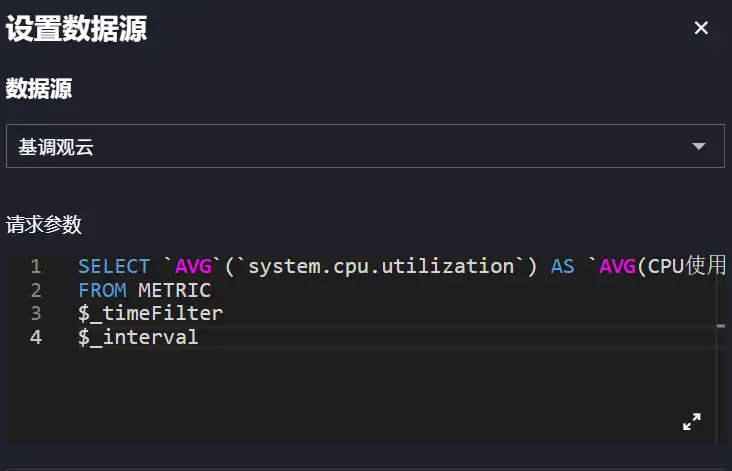Place cursor on $_interval variable
The width and height of the screenshot is (732, 471).
click(138, 338)
